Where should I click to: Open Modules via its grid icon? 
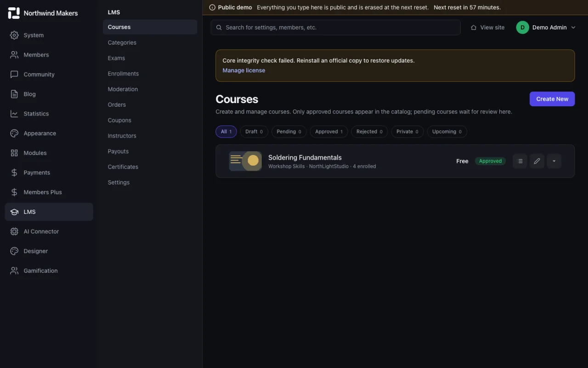pos(14,153)
